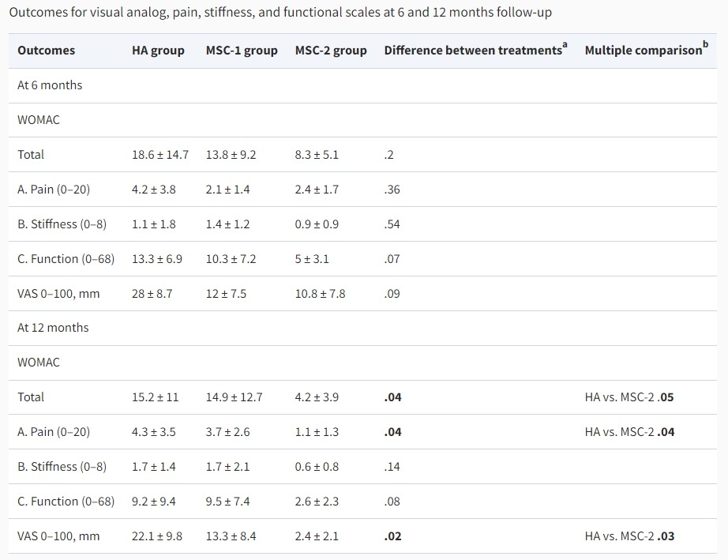Click the .36 difference value

tap(392, 190)
